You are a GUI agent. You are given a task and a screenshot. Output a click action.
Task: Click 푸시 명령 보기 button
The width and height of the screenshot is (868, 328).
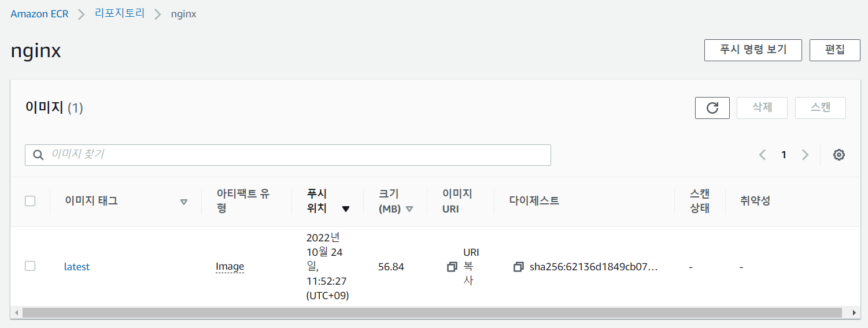coord(753,50)
